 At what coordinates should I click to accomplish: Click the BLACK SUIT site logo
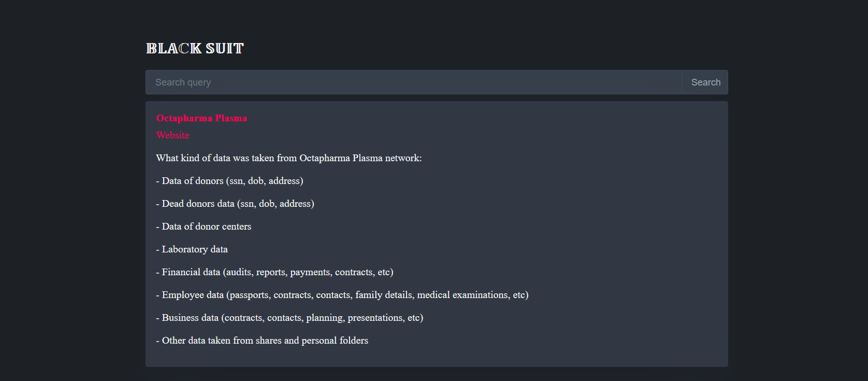(x=195, y=49)
